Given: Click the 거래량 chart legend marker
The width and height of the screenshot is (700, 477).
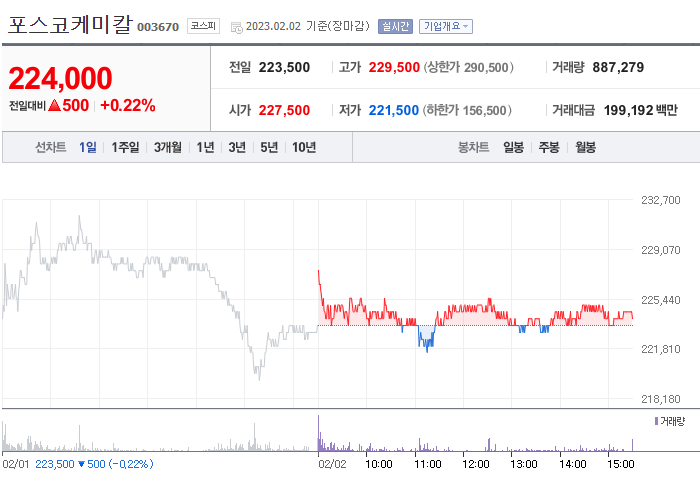Looking at the screenshot, I should [656, 421].
